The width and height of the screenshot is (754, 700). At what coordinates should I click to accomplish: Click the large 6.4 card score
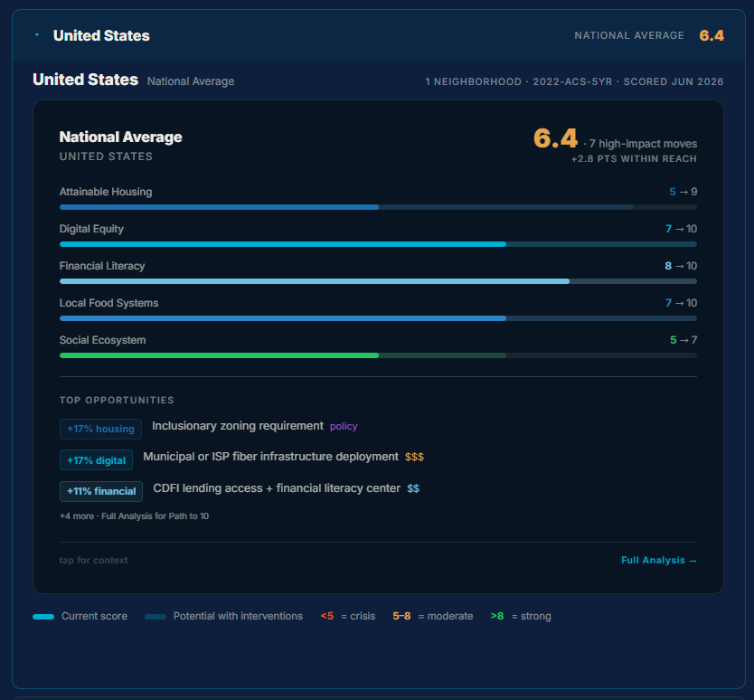pyautogui.click(x=555, y=138)
